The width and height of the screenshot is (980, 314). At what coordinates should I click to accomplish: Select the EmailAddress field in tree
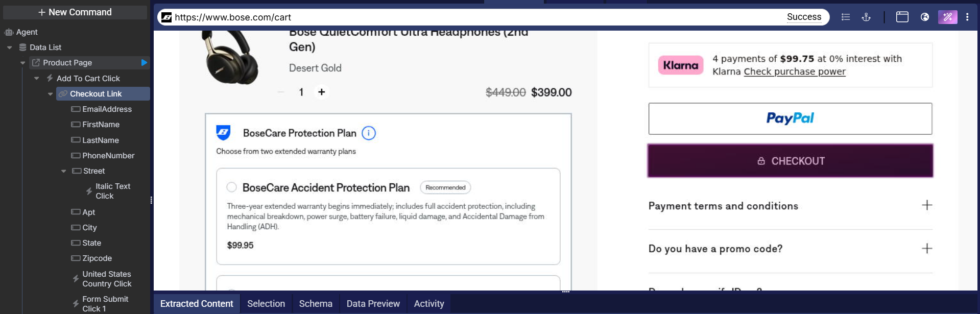coord(107,109)
